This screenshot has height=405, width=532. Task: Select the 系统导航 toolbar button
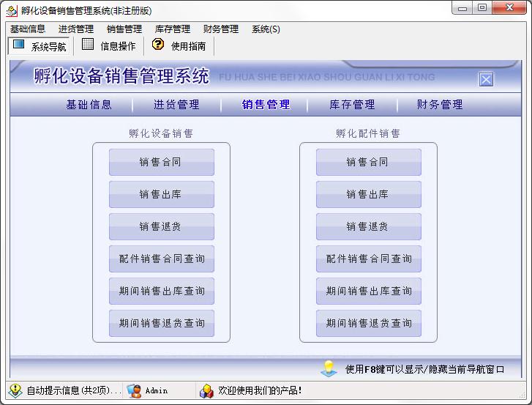pos(39,46)
